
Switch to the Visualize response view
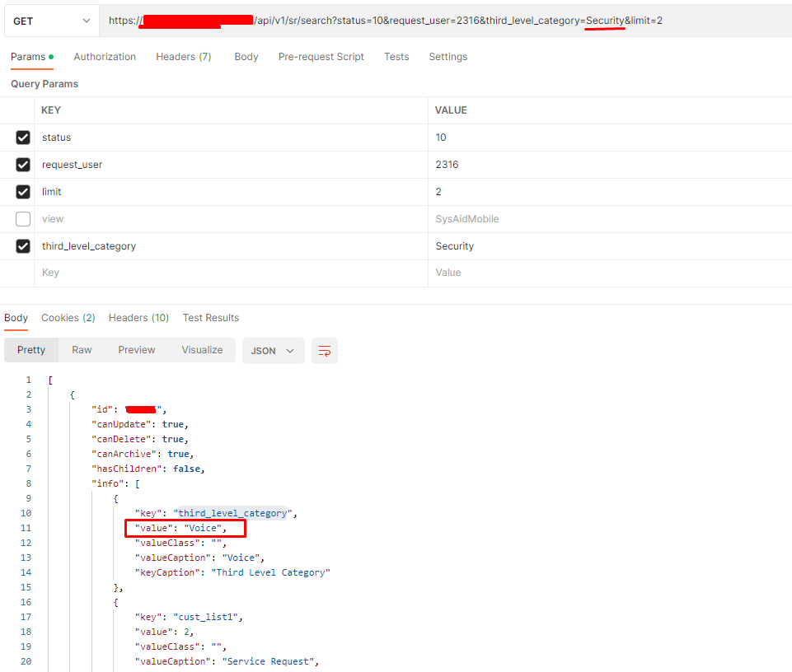click(202, 350)
